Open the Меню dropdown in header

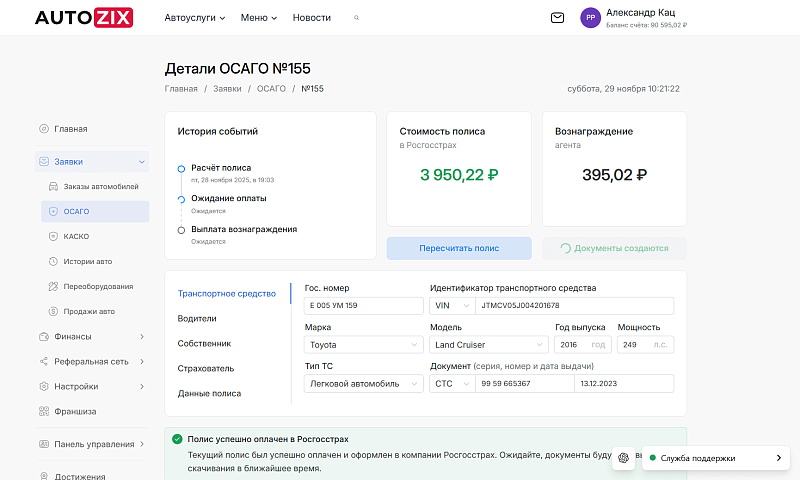tap(259, 18)
